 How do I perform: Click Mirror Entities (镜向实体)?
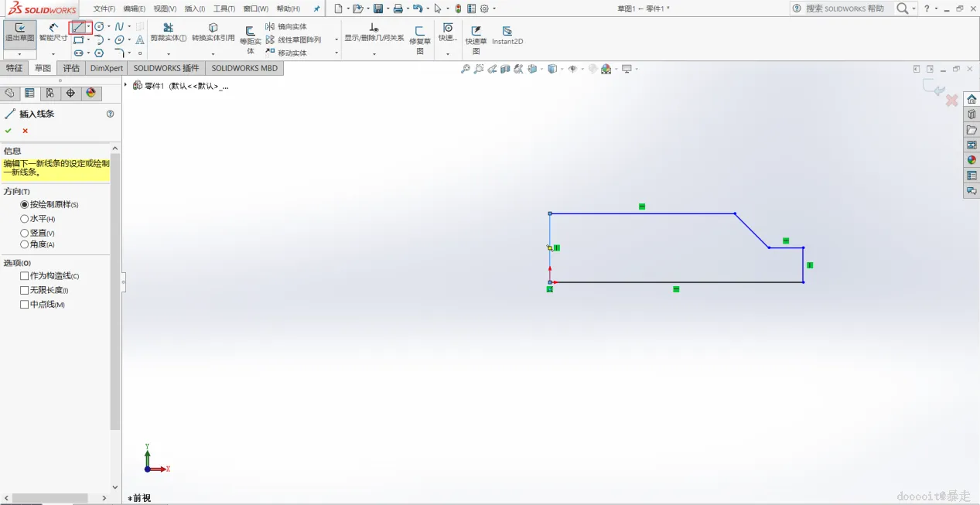point(286,26)
